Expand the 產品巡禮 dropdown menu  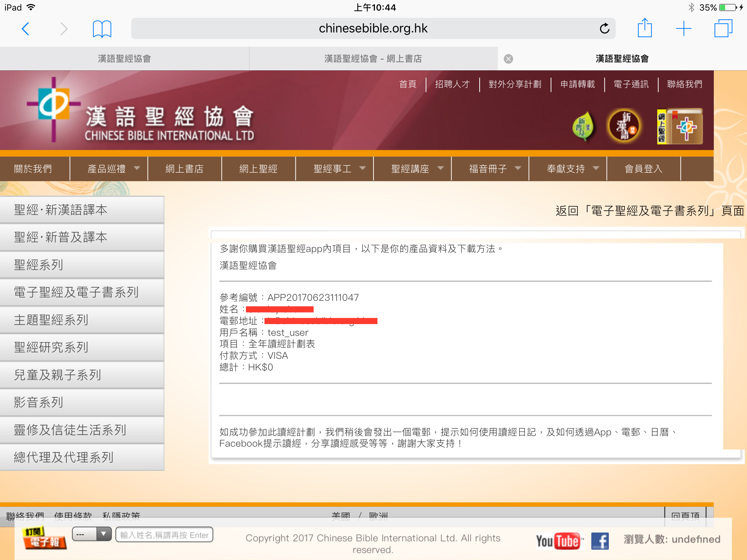pos(109,169)
